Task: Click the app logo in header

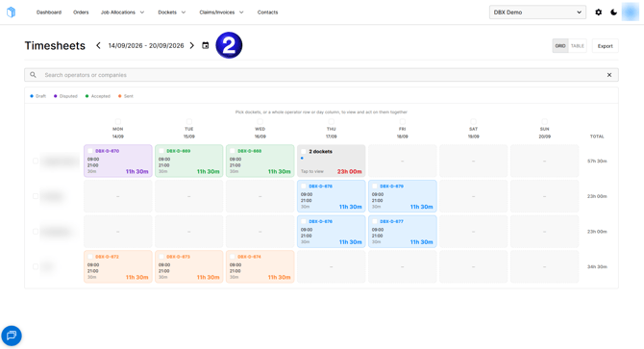Action: point(12,12)
